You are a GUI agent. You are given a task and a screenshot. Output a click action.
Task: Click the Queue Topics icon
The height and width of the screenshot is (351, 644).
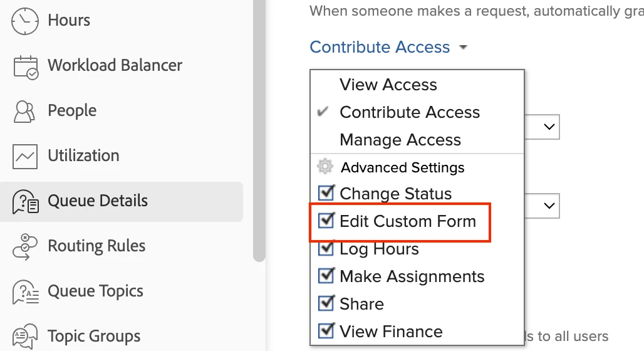(x=26, y=291)
